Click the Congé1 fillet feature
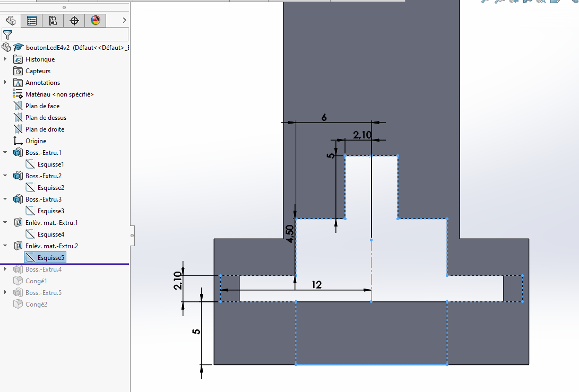Viewport: 579px width, 392px height. tap(36, 281)
